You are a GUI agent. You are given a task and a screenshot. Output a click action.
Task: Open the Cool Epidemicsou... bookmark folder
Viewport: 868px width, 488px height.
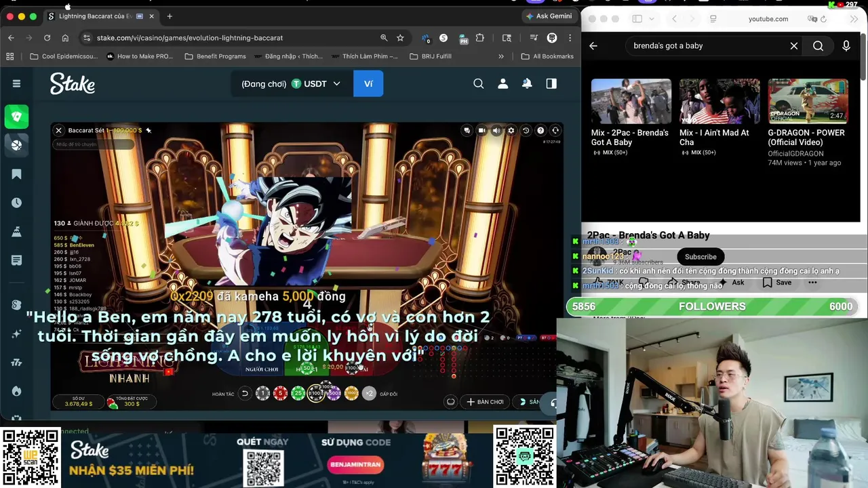click(x=64, y=56)
